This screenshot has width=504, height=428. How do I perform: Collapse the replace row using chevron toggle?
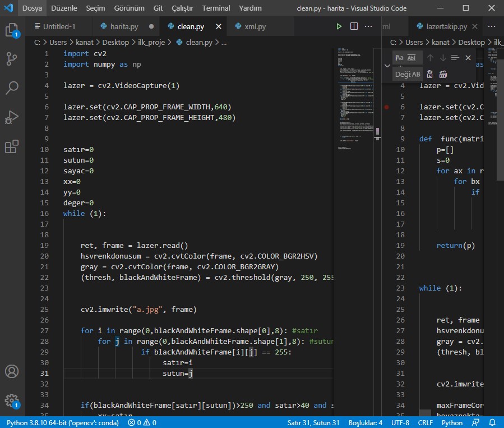387,66
